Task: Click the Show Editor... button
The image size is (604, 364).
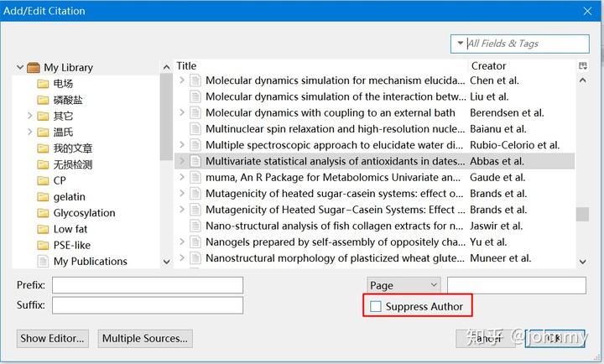Action: [52, 339]
